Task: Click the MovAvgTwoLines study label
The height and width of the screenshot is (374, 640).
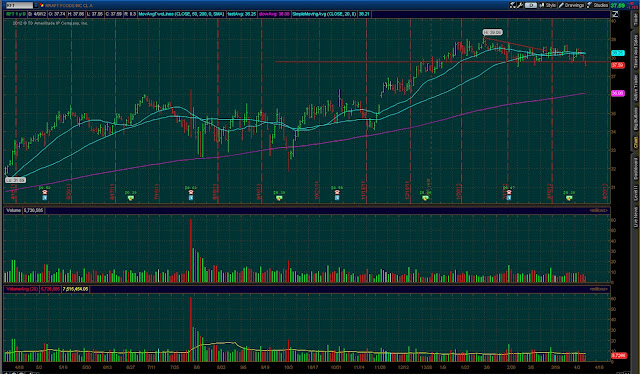Action: coord(181,14)
